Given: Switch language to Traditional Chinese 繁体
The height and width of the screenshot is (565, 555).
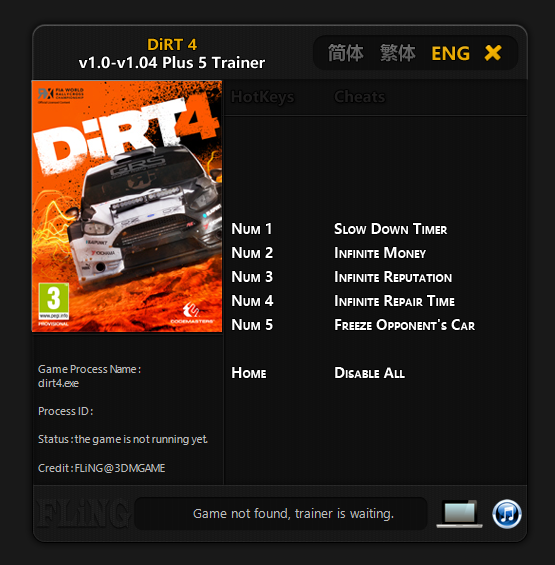Looking at the screenshot, I should 398,53.
